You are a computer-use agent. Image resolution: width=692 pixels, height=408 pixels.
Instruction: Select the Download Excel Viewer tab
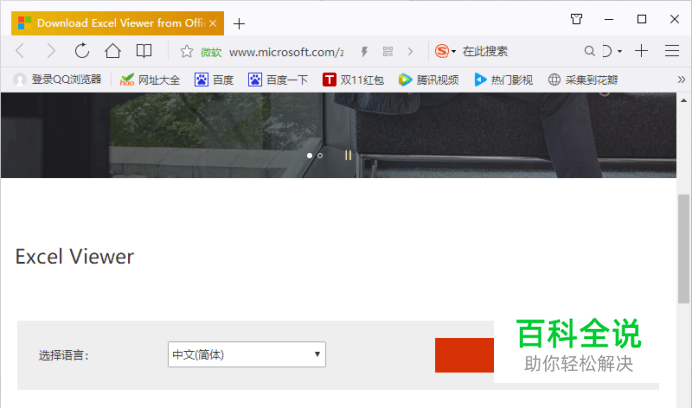click(117, 23)
